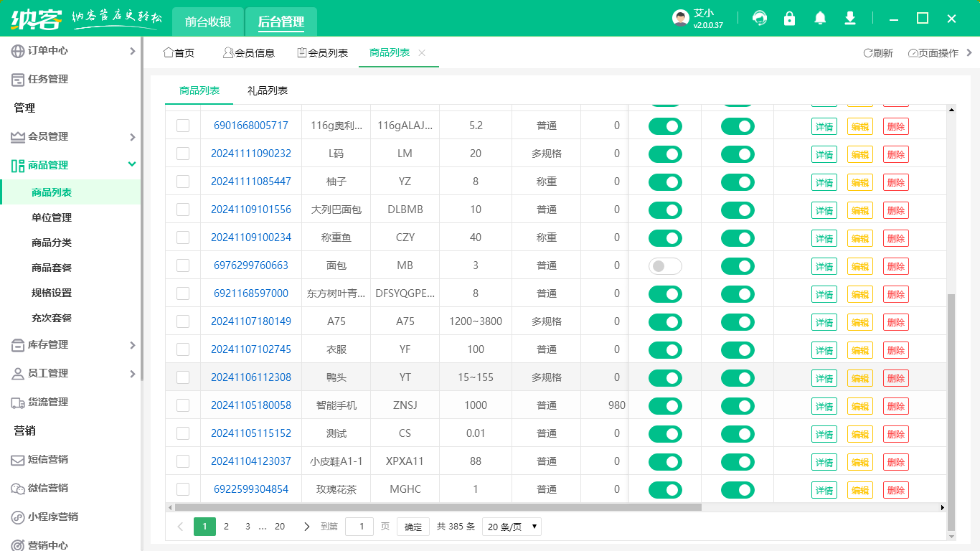This screenshot has height=551, width=980.
Task: Enable the off switch in 面包 row
Action: [x=665, y=266]
